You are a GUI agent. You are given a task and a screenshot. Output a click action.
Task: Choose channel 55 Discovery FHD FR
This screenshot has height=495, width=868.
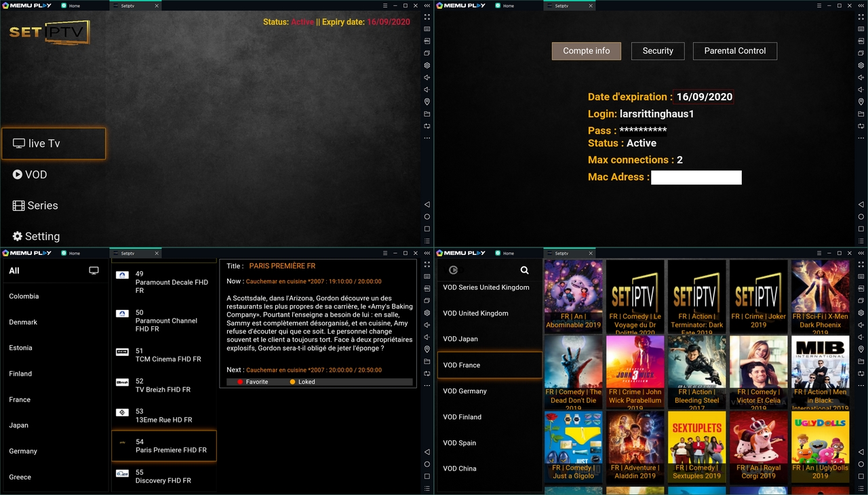(164, 476)
